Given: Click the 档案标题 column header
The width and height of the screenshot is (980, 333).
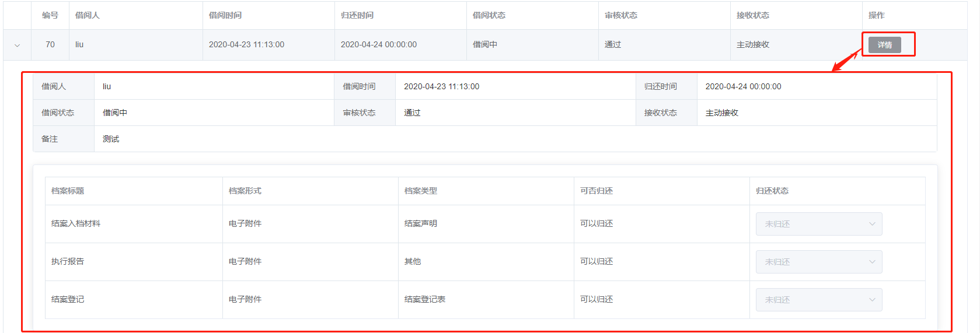Looking at the screenshot, I should point(68,191).
